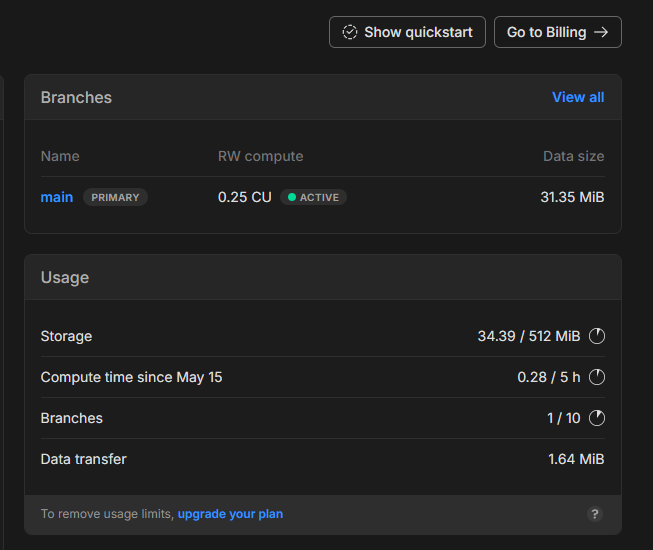The image size is (653, 550).
Task: Select the 0.25 CU compute value
Action: pyautogui.click(x=245, y=197)
